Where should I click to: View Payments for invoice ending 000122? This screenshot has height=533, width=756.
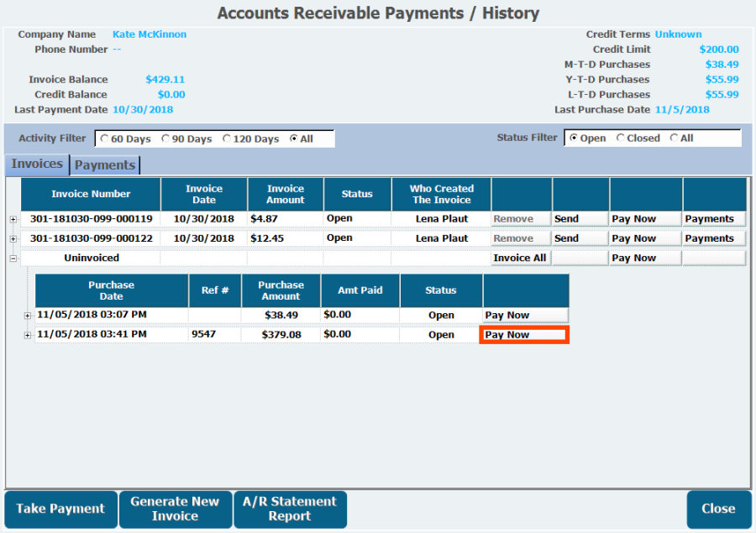pyautogui.click(x=713, y=238)
